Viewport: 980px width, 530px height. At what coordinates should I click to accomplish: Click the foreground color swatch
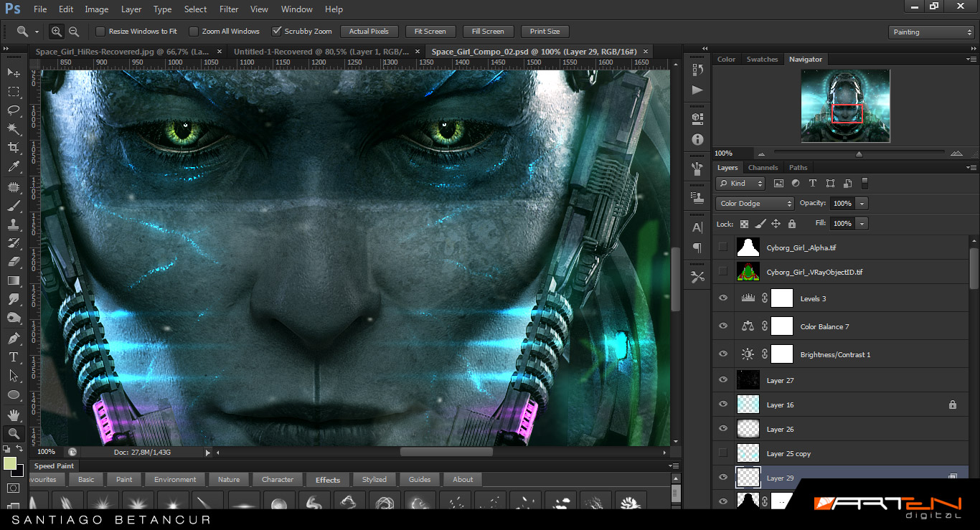tap(10, 463)
